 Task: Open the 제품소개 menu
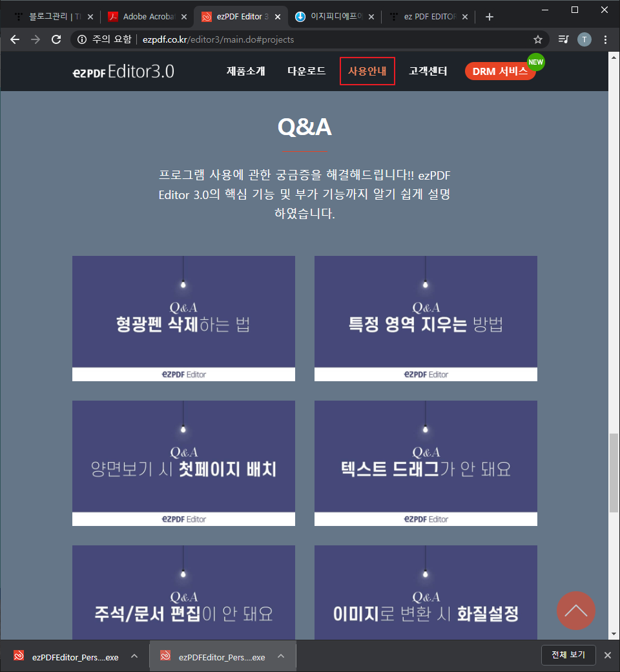tap(246, 71)
